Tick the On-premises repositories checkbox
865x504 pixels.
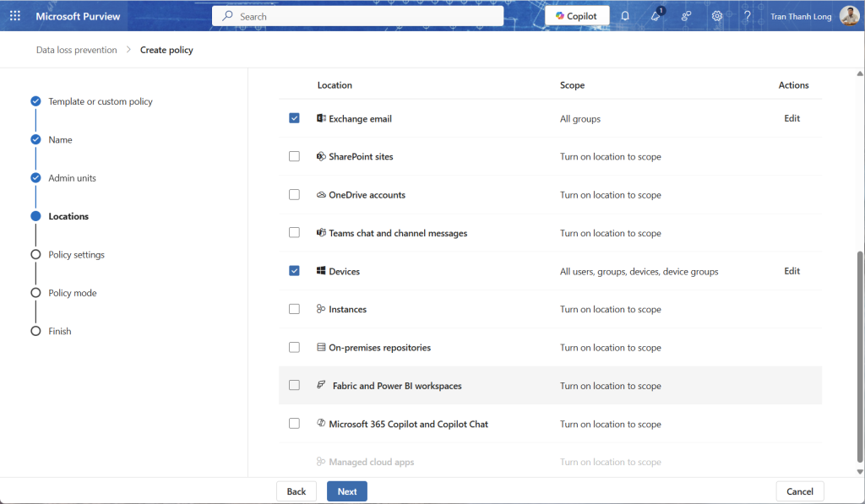[x=294, y=347]
